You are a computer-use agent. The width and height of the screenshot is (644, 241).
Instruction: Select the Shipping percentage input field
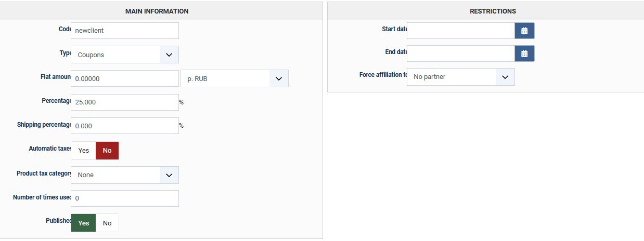pos(124,126)
